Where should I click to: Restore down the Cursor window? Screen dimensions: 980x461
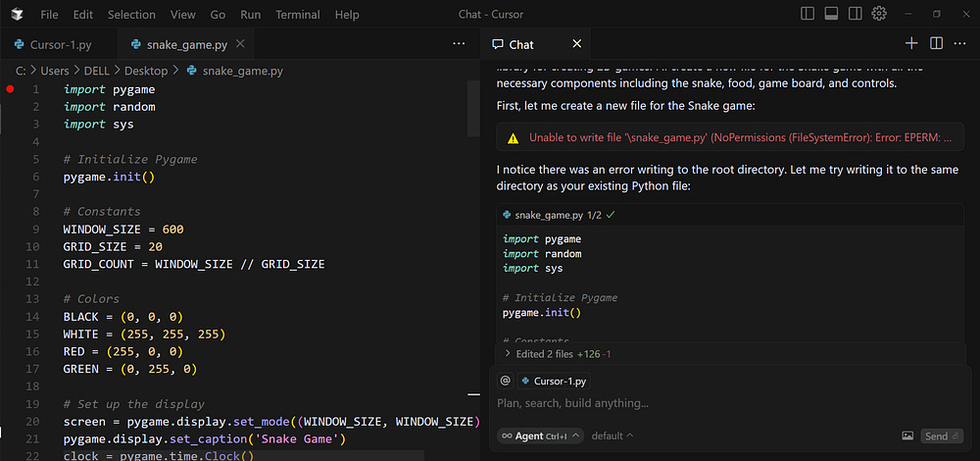pyautogui.click(x=936, y=14)
